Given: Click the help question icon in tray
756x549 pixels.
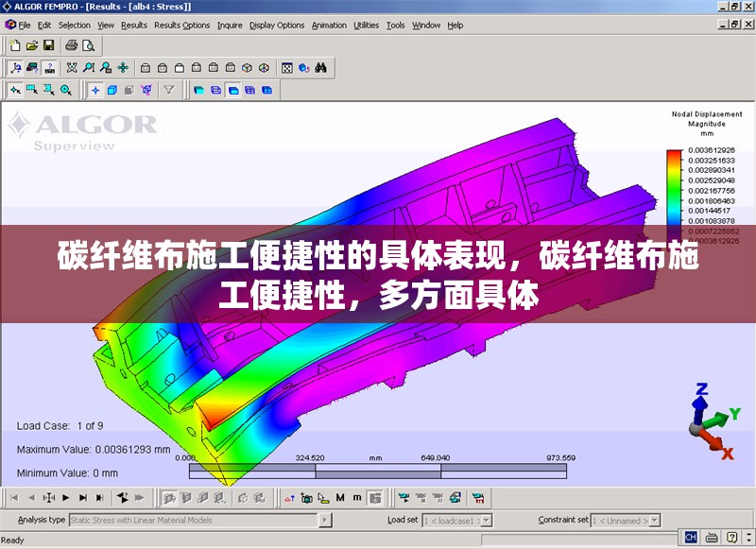Looking at the screenshot, I should 731,537.
